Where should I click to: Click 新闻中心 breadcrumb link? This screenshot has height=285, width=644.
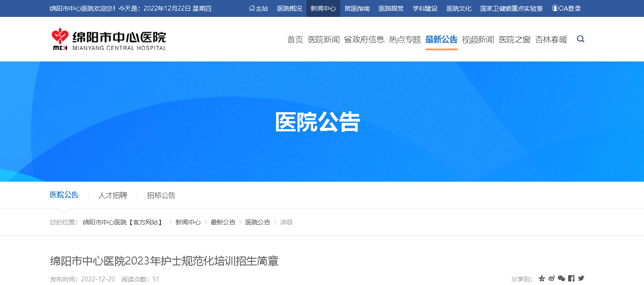pos(188,222)
